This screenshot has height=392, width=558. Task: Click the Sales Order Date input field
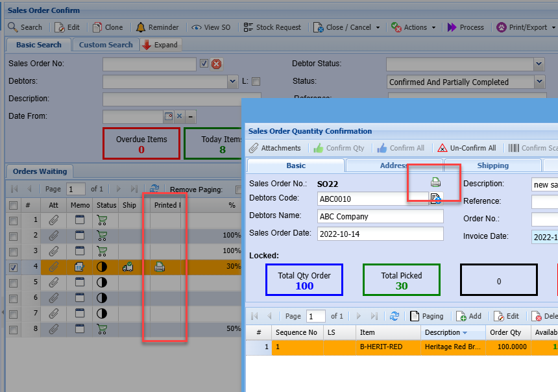click(380, 233)
